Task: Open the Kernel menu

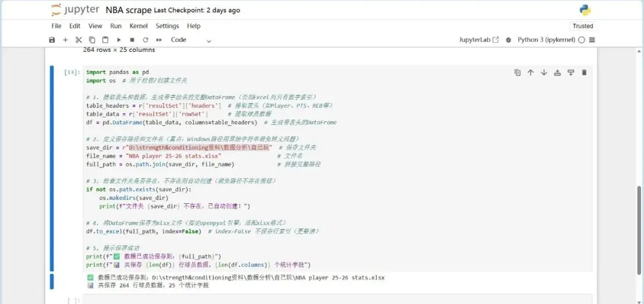Action: point(138,26)
